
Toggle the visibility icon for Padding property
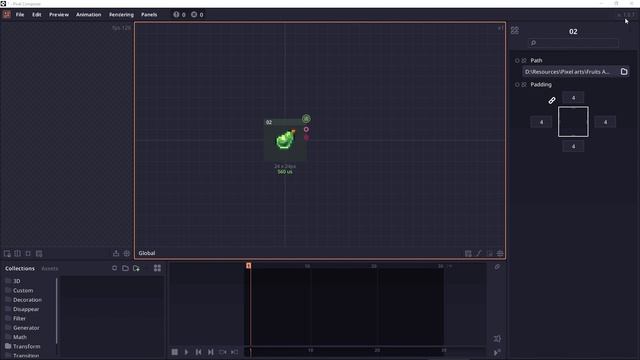pos(524,84)
